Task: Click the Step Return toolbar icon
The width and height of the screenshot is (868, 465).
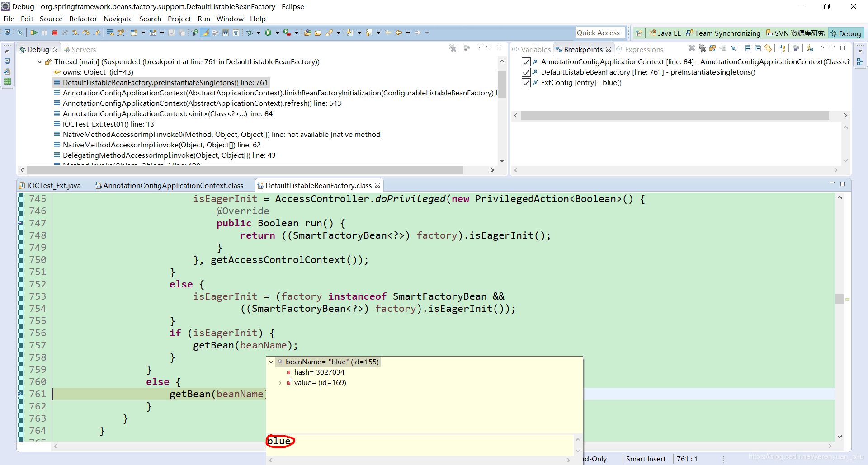Action: point(96,33)
